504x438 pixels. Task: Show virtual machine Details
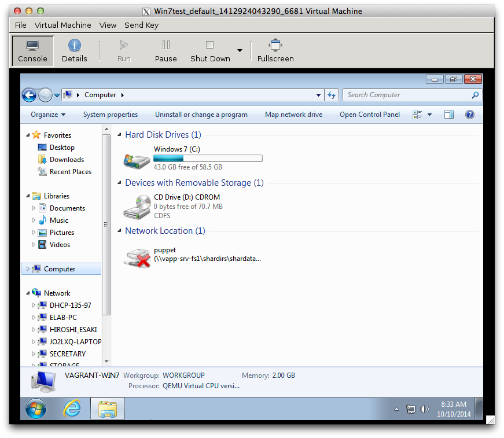tap(74, 51)
